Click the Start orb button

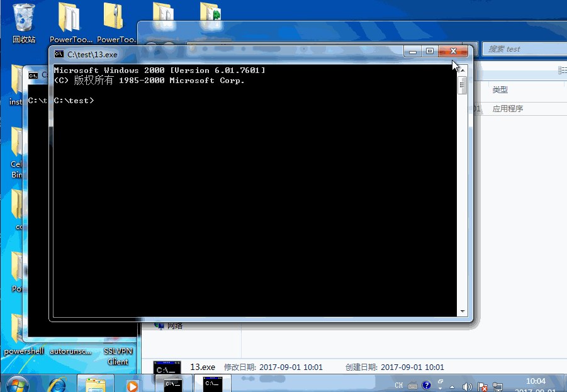(18, 384)
